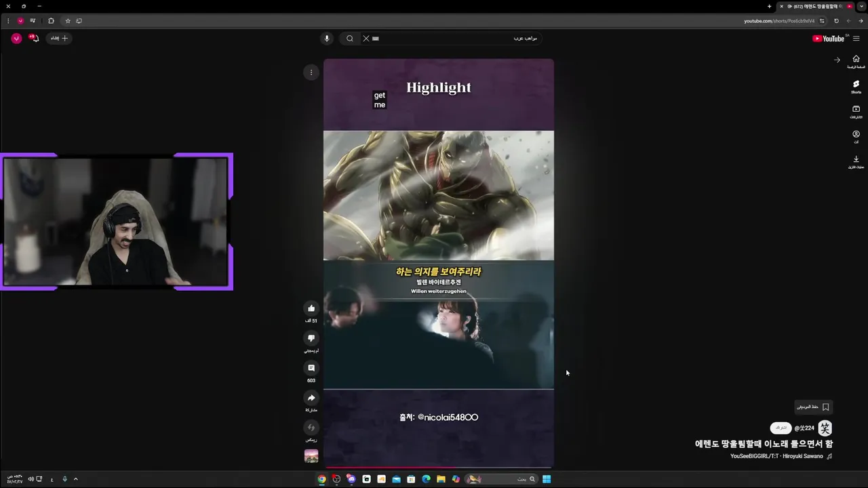Open the browser Extensions puzzle icon
Screen dimensions: 868x488
tap(51, 21)
